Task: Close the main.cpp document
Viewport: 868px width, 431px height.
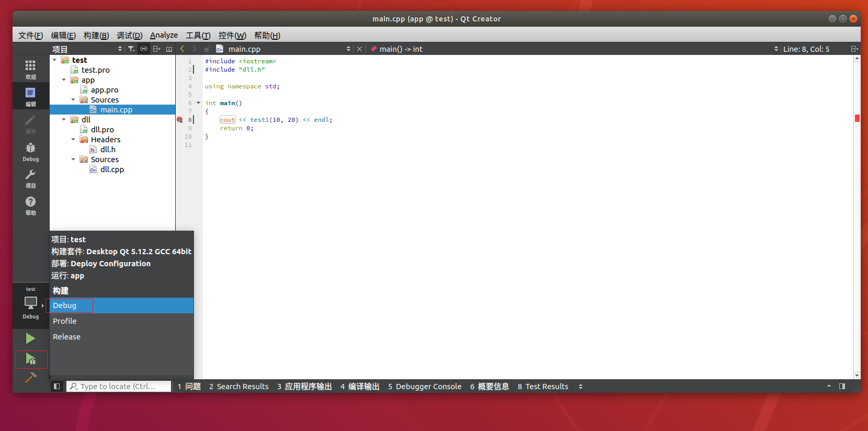Action: click(x=359, y=49)
